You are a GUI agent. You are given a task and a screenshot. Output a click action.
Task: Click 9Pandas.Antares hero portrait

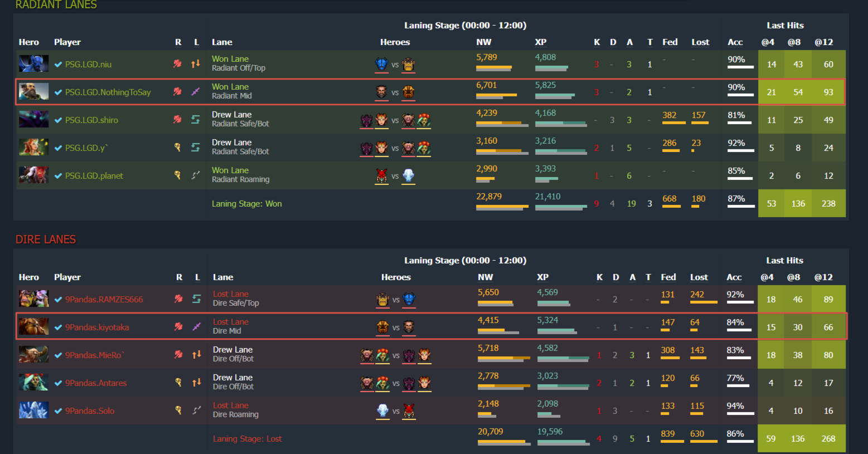[x=33, y=383]
